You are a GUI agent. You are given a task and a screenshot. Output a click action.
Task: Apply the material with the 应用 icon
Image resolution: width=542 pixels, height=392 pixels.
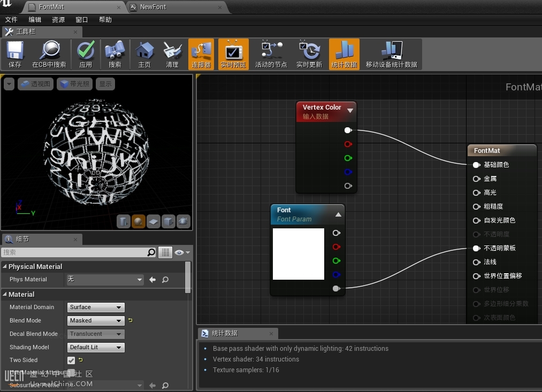[86, 54]
